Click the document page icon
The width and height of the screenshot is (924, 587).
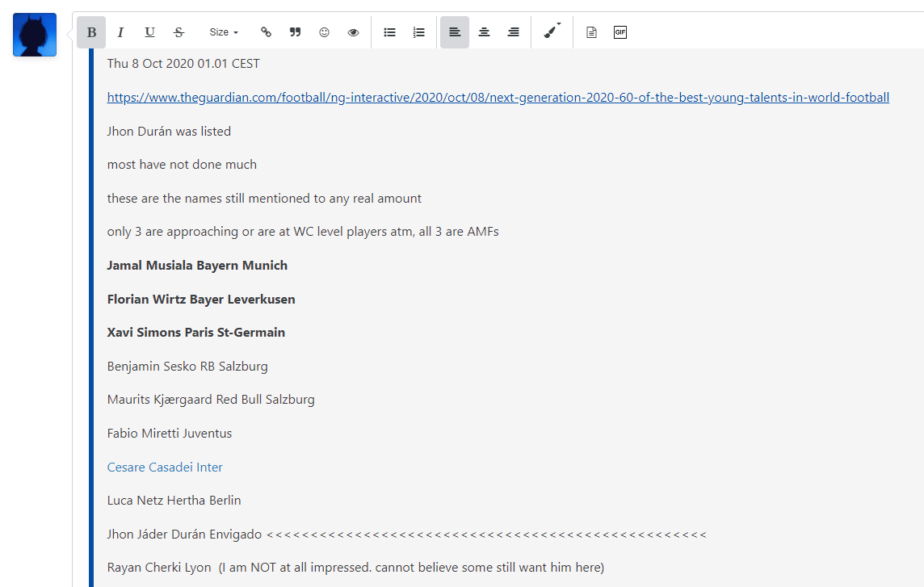coord(592,32)
